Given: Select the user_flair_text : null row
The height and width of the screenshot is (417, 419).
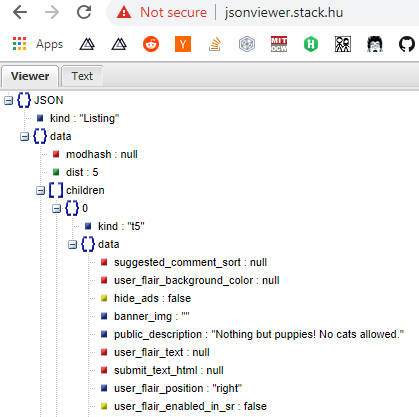Looking at the screenshot, I should (162, 352).
